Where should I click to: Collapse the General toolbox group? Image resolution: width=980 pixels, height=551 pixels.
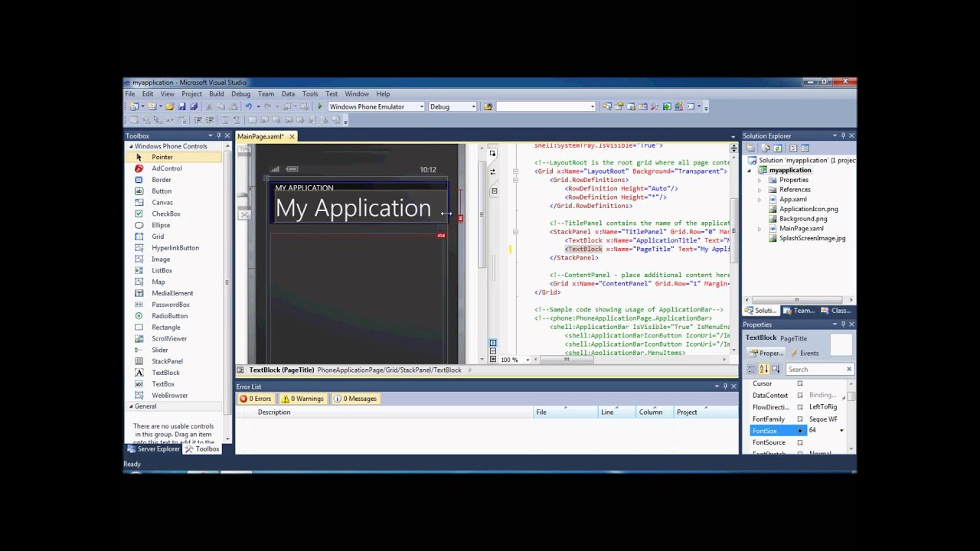pos(131,406)
